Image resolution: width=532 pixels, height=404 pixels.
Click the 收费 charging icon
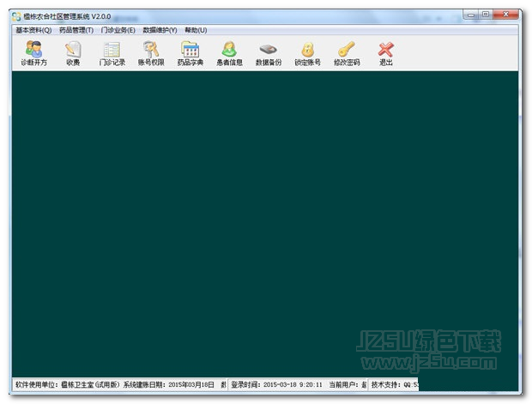pos(73,53)
